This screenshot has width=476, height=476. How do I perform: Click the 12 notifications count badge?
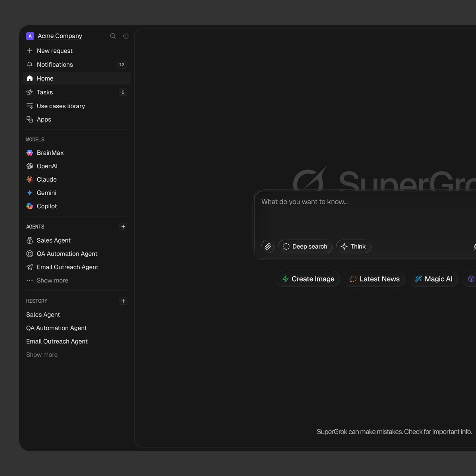point(122,65)
